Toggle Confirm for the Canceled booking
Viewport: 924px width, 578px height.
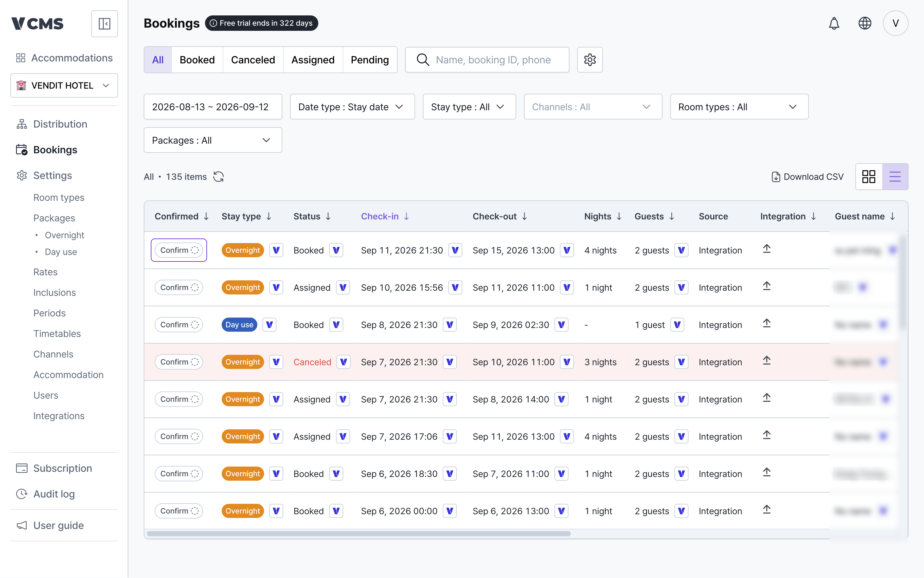point(179,362)
